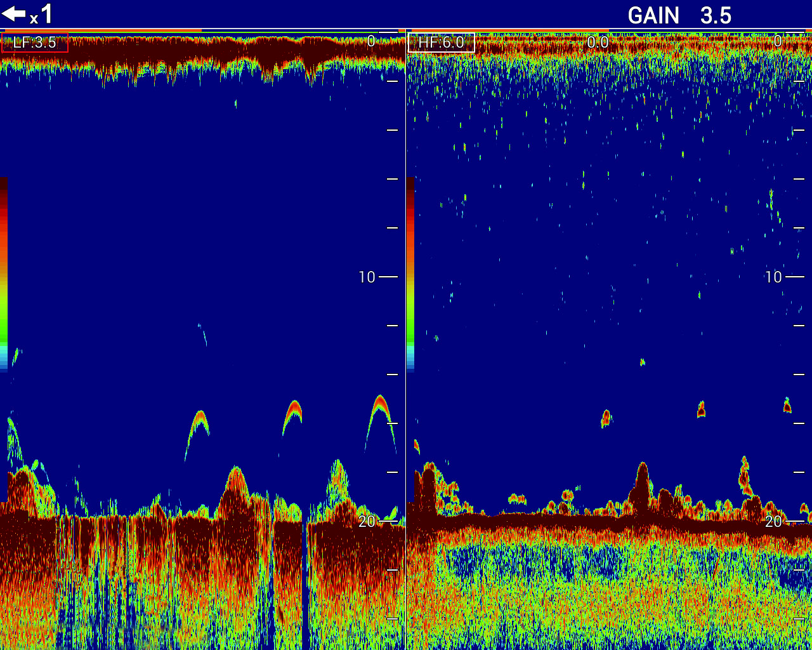Screen dimensions: 812x650
Task: Tap the color scale bar in LF panel
Action: [x=4, y=274]
